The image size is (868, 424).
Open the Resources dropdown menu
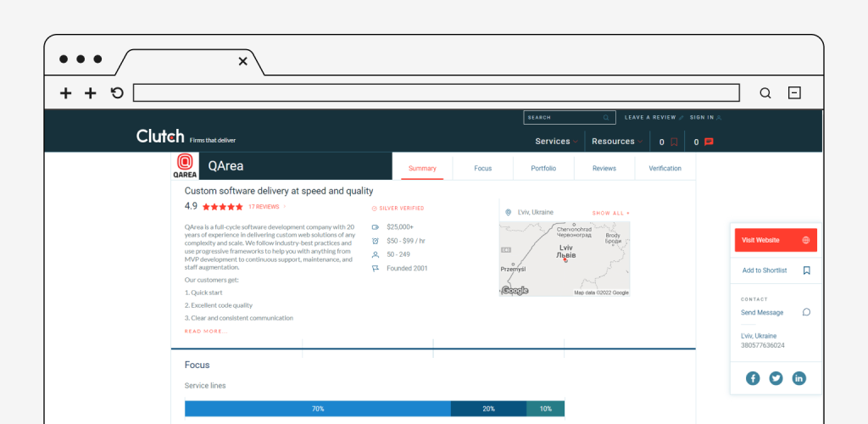pyautogui.click(x=616, y=142)
